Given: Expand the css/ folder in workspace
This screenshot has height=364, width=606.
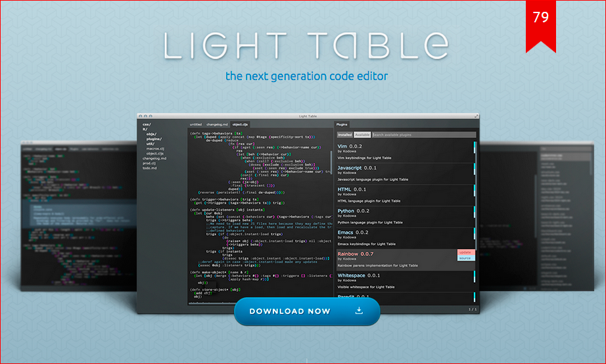Looking at the screenshot, I should point(147,124).
